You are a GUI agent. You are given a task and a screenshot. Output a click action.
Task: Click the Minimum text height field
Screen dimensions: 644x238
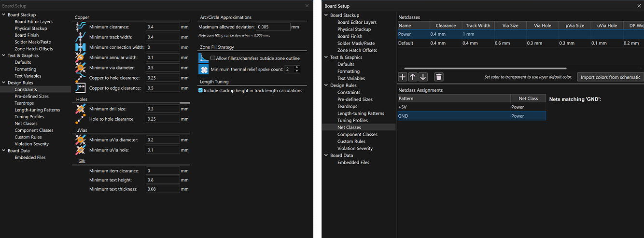tap(163, 180)
